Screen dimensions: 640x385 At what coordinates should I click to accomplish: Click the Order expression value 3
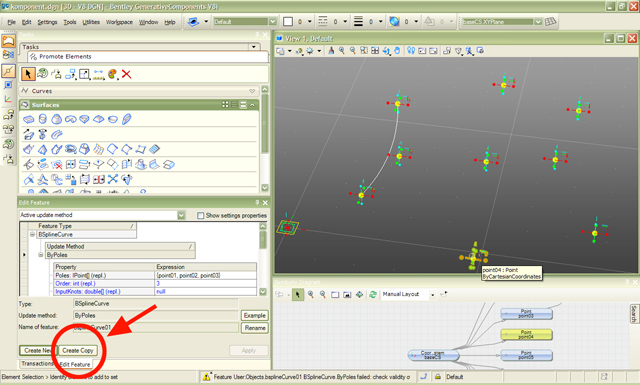pos(206,283)
